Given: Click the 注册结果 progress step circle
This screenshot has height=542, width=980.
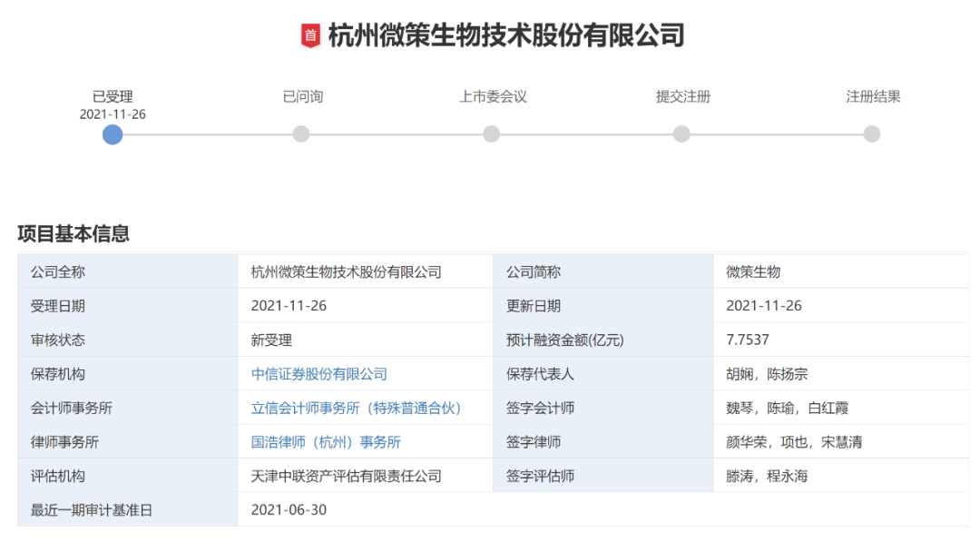Looking at the screenshot, I should coord(872,134).
